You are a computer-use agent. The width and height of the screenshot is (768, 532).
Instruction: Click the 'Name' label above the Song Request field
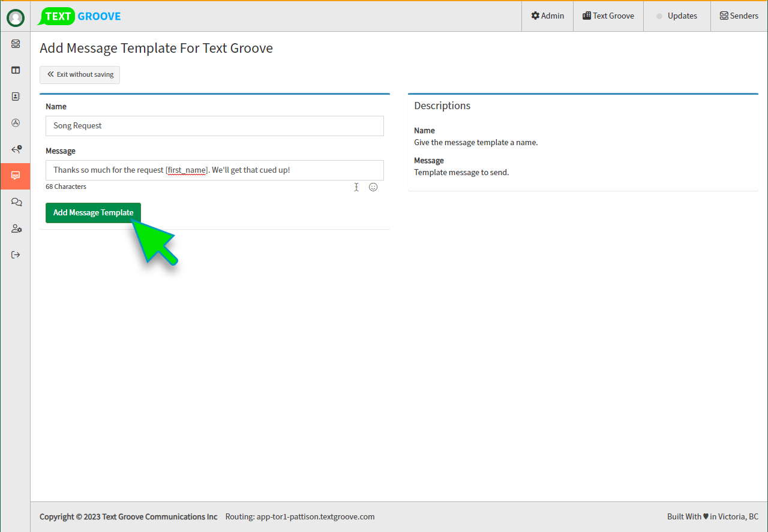click(x=56, y=106)
